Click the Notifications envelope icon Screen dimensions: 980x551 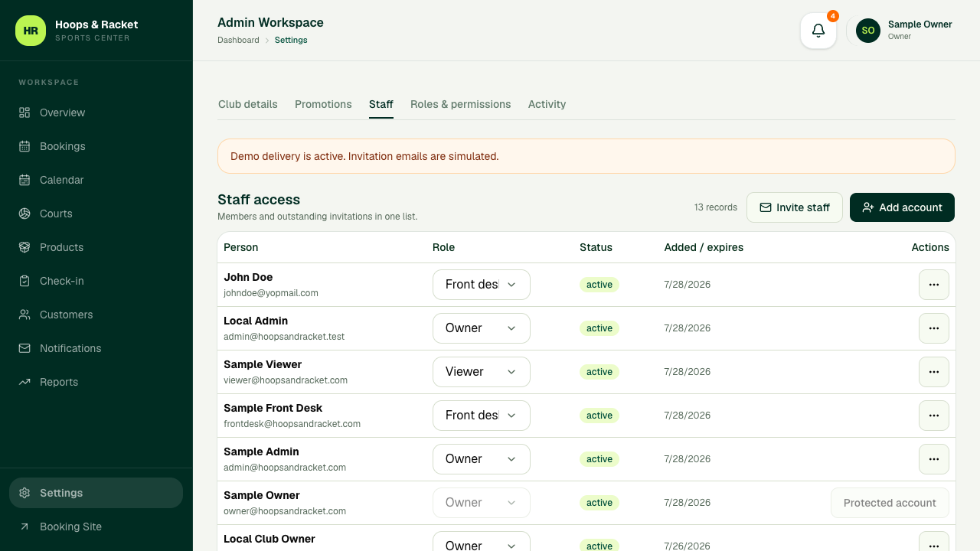pos(24,348)
